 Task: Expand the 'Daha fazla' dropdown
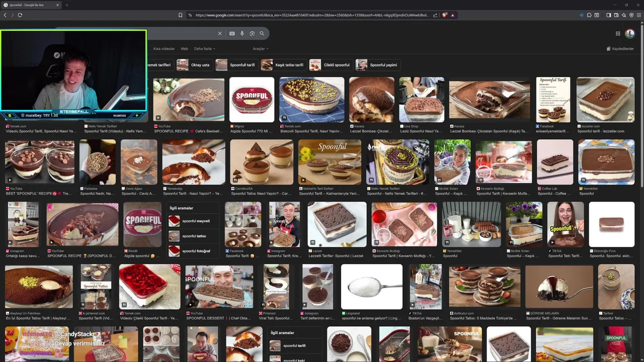(x=205, y=49)
